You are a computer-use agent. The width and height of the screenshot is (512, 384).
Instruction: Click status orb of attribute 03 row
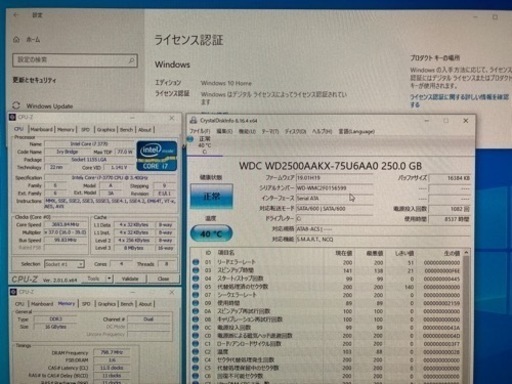[196, 270]
